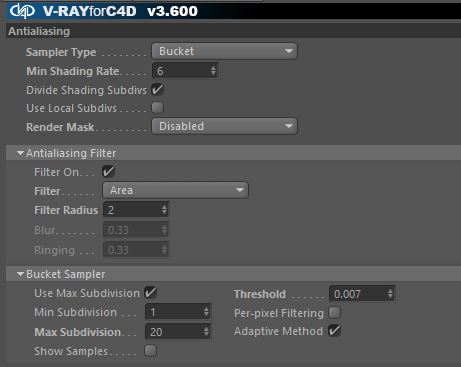Open the Sampler Type dropdown
This screenshot has height=367, width=461.
224,51
